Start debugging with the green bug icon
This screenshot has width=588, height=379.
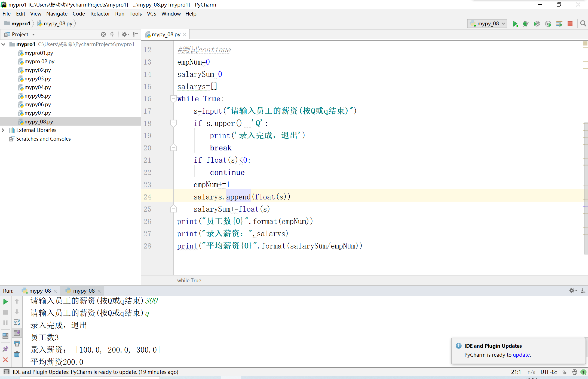coord(526,24)
